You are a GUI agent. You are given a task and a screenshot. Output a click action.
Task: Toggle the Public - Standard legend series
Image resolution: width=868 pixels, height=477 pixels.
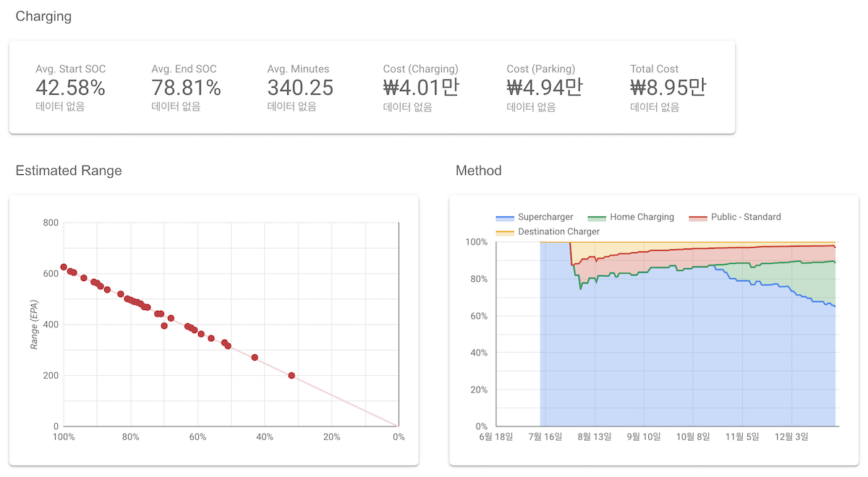click(x=734, y=217)
